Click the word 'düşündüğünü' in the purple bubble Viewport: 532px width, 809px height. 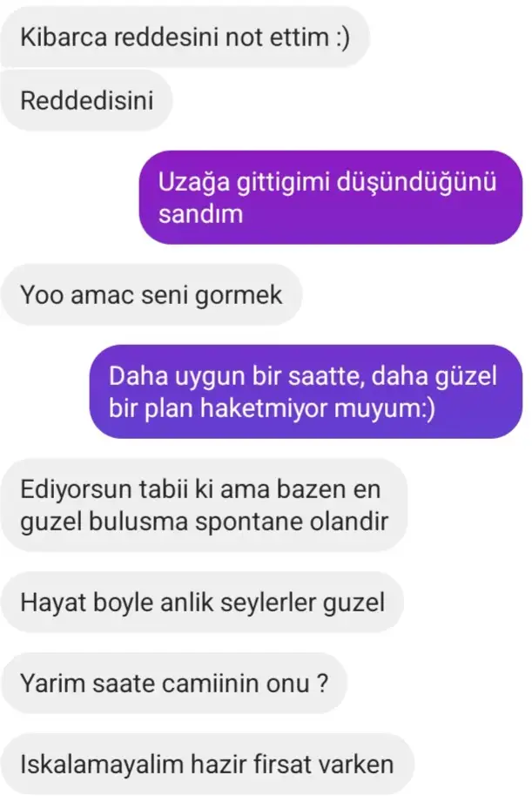pos(416,183)
